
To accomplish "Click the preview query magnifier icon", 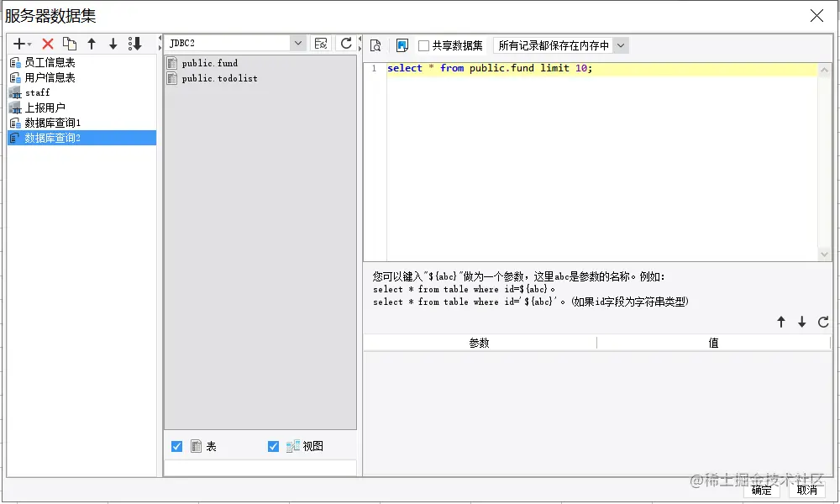I will (x=375, y=45).
